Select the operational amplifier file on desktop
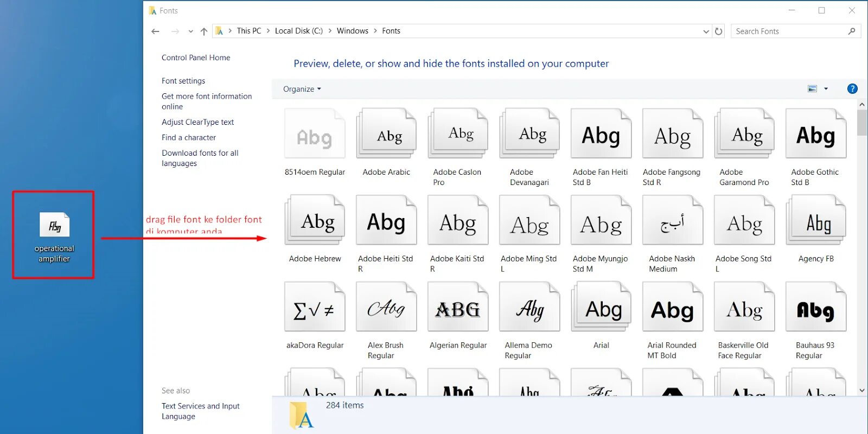868x434 pixels. (x=54, y=237)
